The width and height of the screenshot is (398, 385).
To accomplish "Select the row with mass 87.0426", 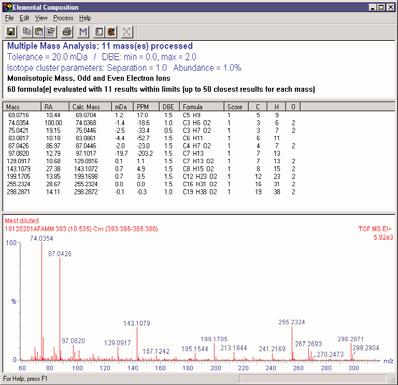I will click(x=152, y=146).
